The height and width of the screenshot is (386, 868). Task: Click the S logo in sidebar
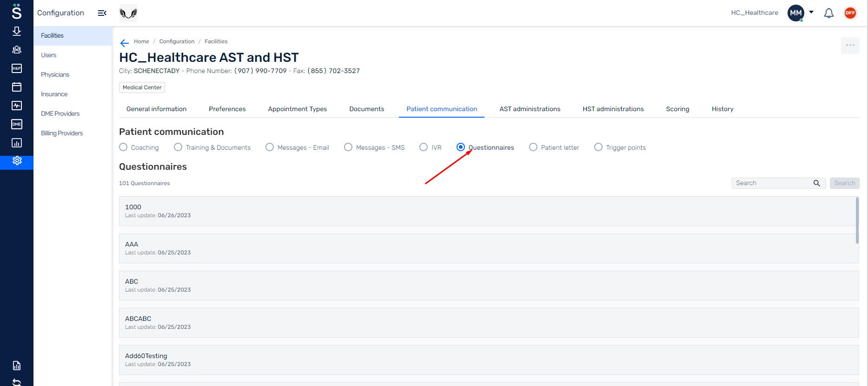click(17, 12)
